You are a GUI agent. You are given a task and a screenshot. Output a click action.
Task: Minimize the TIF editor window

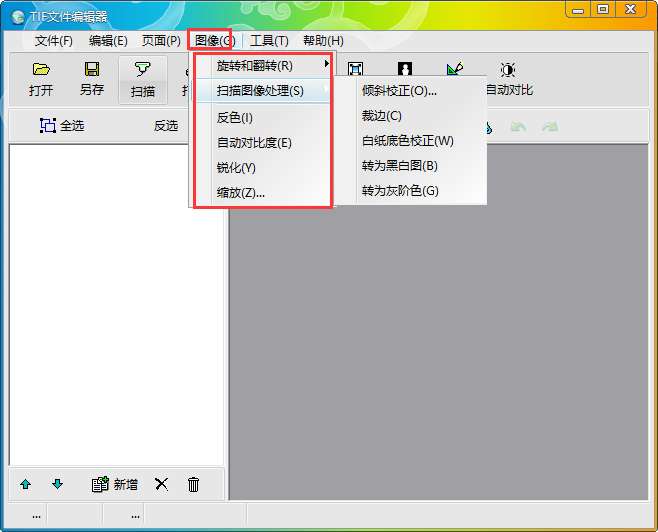tap(578, 9)
